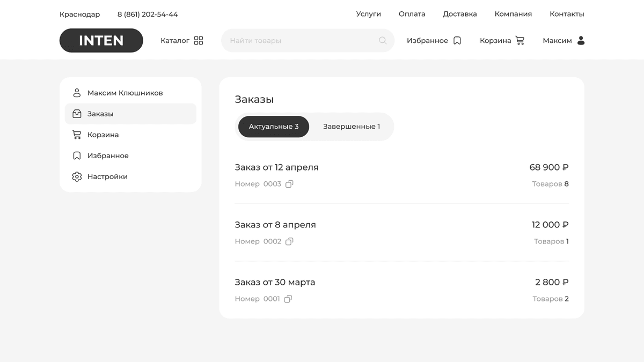The image size is (644, 362).
Task: Copy order number 0003
Action: pyautogui.click(x=289, y=184)
